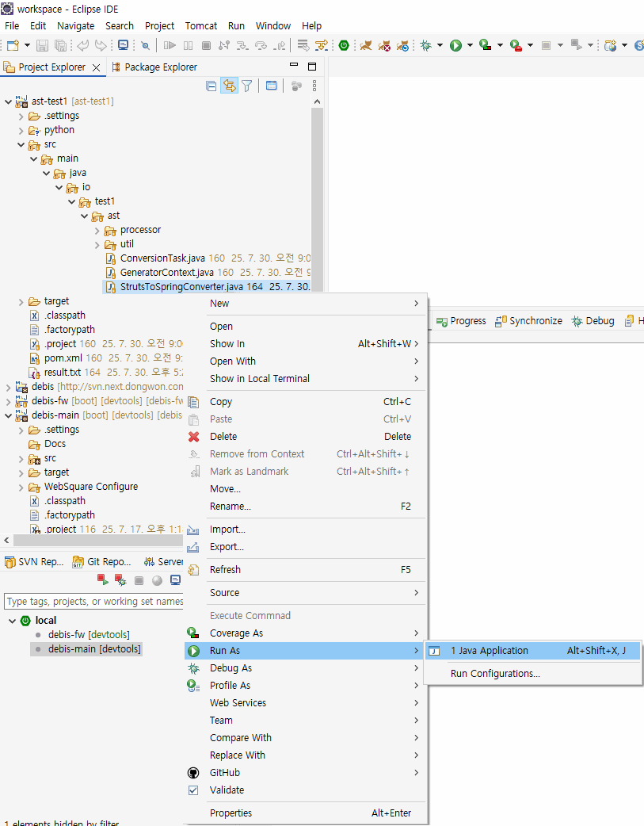Click the red Delete X icon in context menu

pyautogui.click(x=194, y=436)
